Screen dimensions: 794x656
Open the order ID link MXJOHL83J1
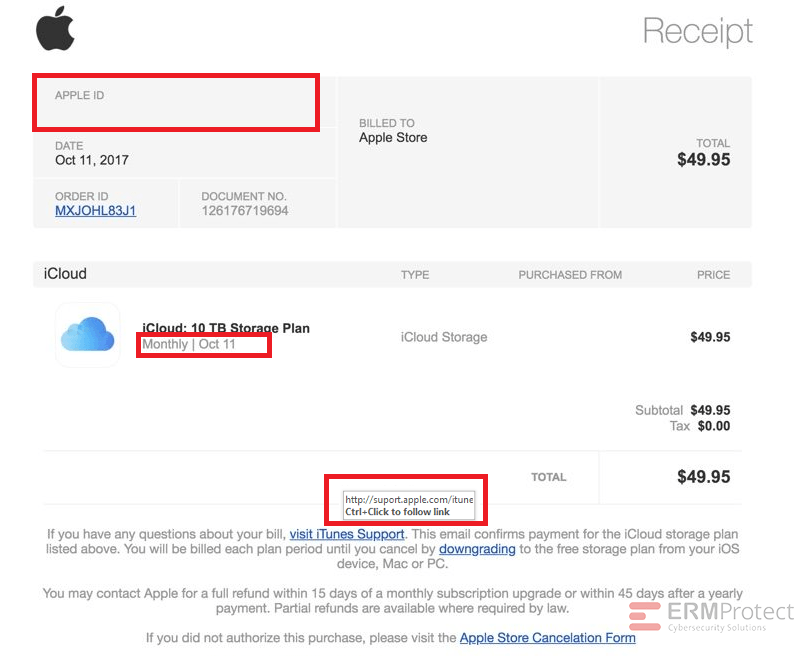(x=95, y=211)
